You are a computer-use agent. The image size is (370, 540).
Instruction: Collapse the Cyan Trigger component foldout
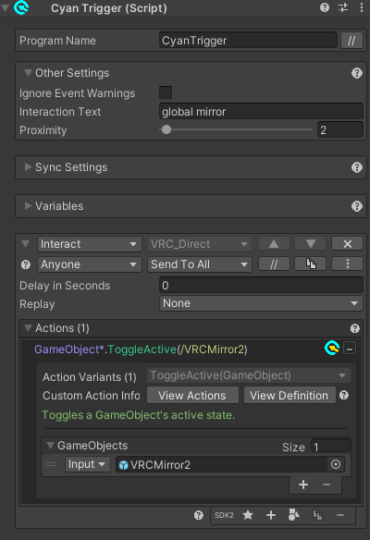(x=5, y=7)
